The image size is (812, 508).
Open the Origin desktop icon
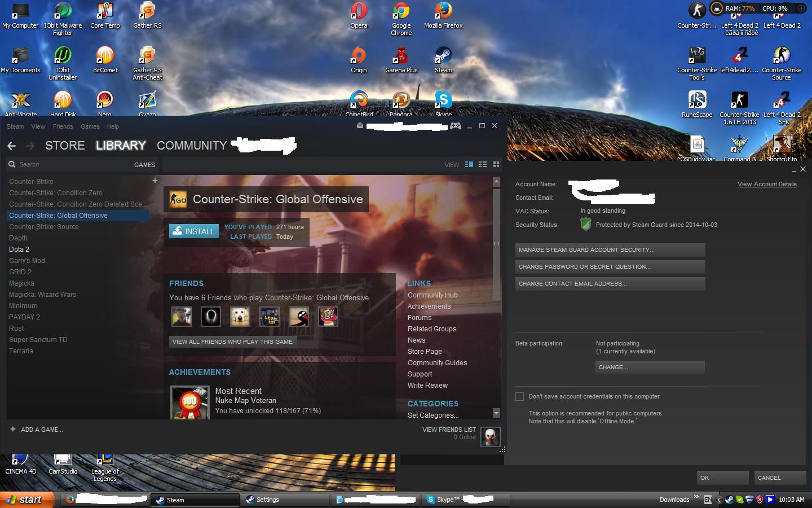359,60
